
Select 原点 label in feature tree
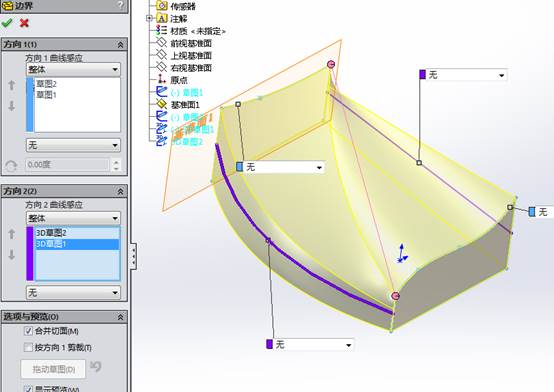tap(179, 80)
